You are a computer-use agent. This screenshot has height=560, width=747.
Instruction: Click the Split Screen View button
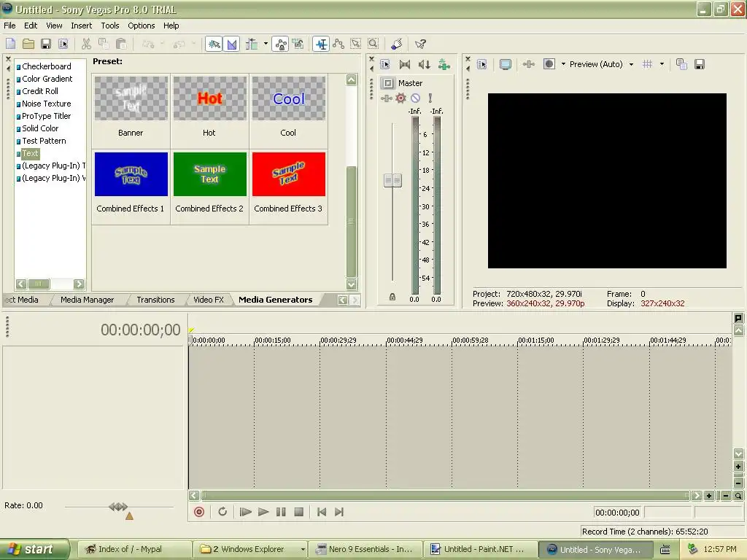549,64
